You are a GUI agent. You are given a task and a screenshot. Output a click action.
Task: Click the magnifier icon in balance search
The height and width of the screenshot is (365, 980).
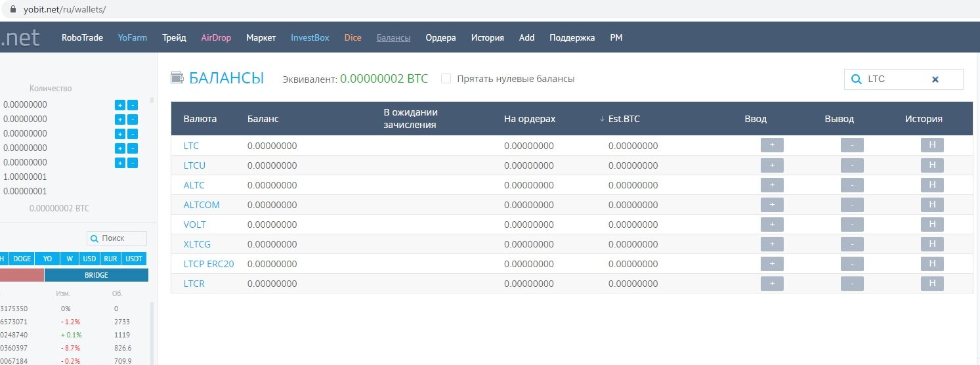pos(856,79)
